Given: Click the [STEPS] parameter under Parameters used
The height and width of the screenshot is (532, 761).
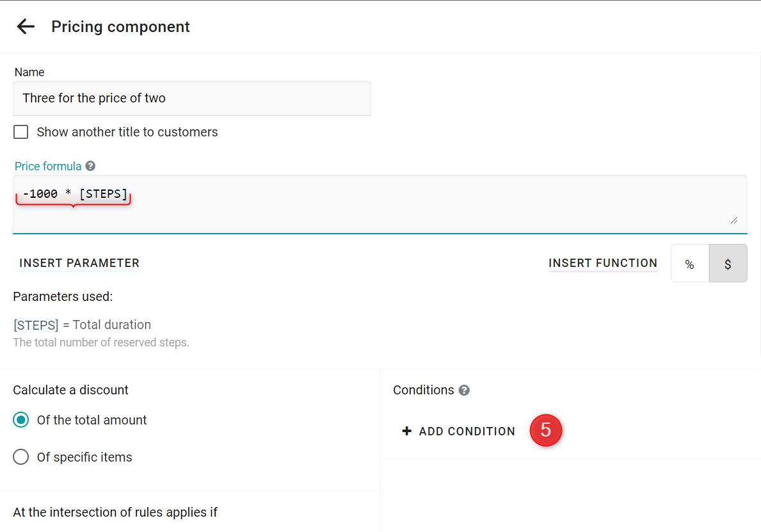Looking at the screenshot, I should click(x=36, y=325).
